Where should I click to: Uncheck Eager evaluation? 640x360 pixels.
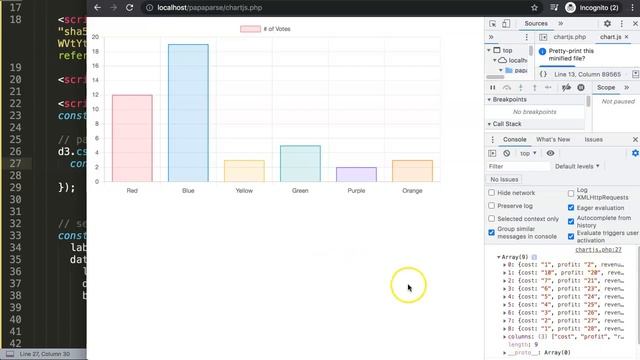coord(571,208)
